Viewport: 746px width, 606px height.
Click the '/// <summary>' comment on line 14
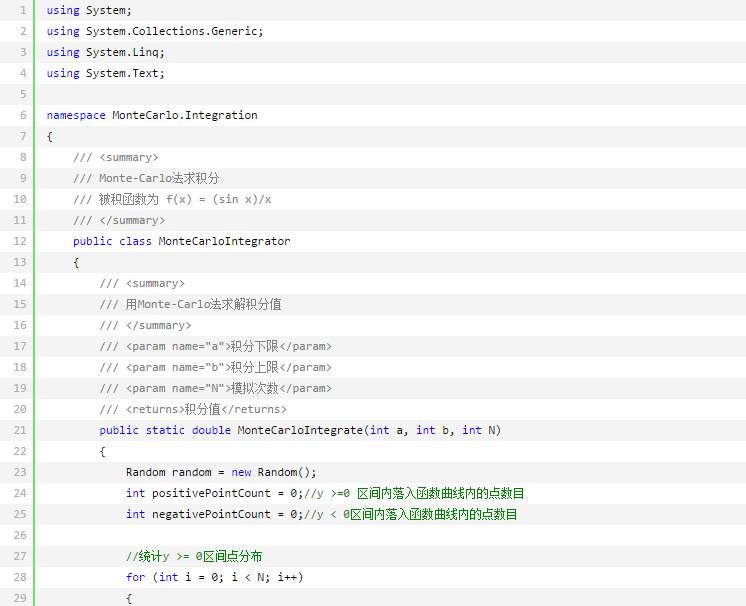[x=142, y=283]
